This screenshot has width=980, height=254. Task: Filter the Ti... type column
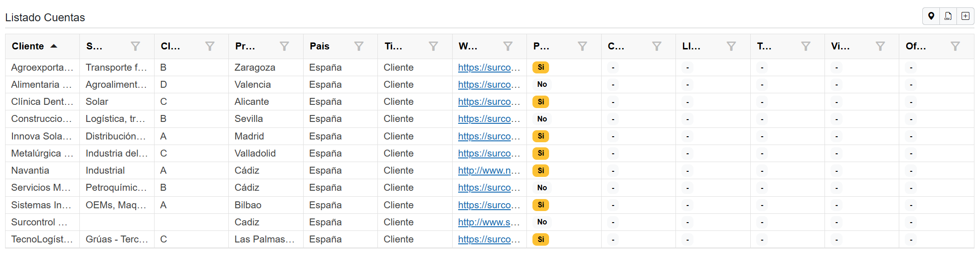[433, 46]
